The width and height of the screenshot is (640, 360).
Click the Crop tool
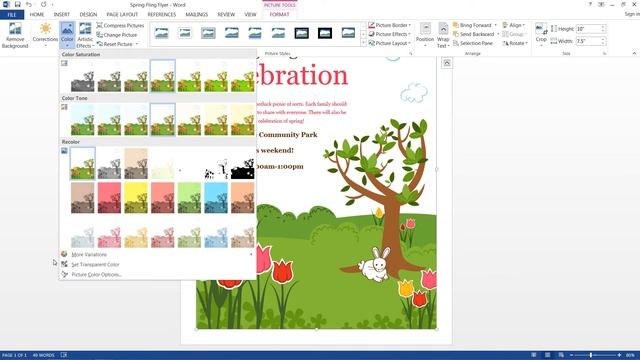click(541, 35)
